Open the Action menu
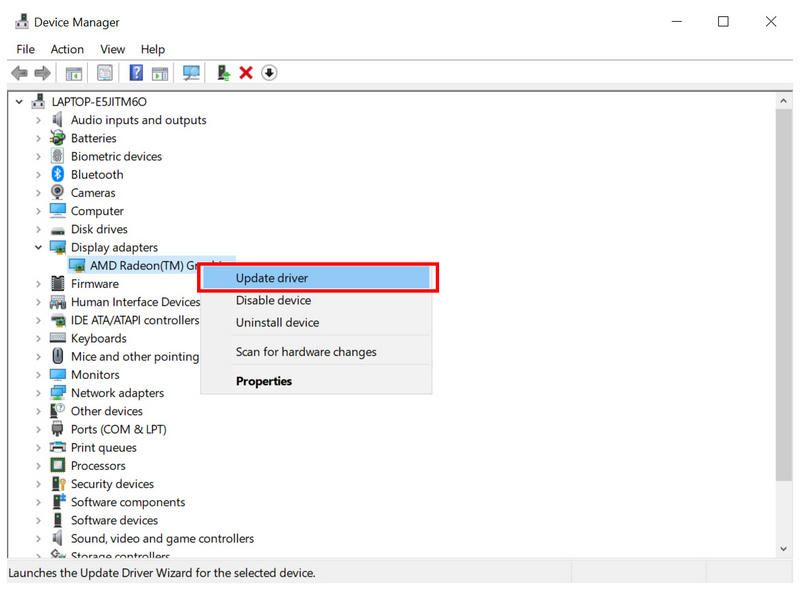 pos(66,49)
